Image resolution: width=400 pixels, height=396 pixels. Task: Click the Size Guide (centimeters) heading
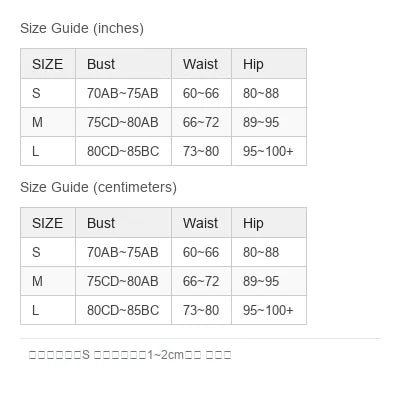pos(98,187)
